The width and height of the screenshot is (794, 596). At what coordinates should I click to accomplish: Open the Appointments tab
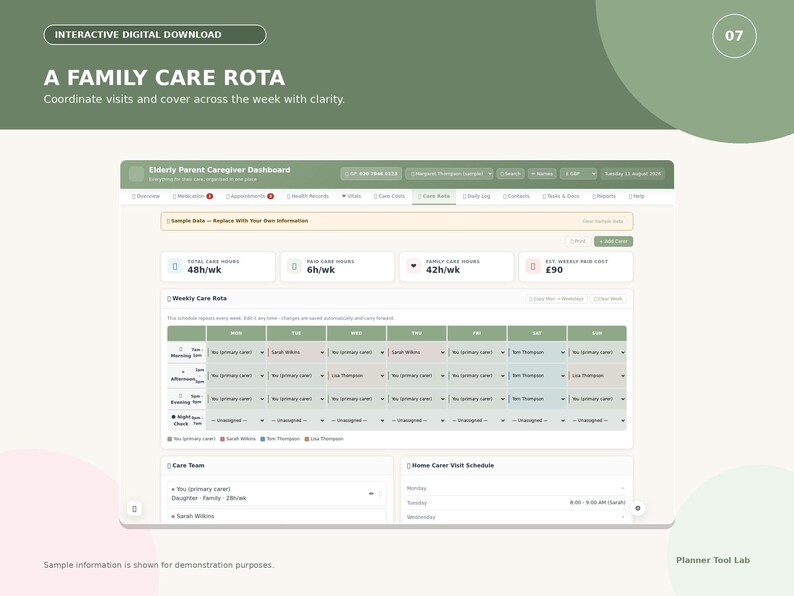coord(250,196)
